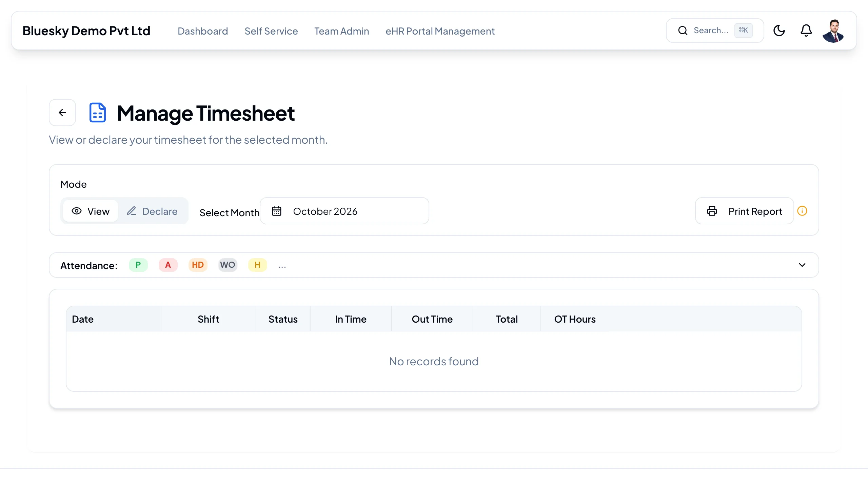The image size is (868, 488).
Task: Open the Team Admin menu
Action: tap(342, 31)
